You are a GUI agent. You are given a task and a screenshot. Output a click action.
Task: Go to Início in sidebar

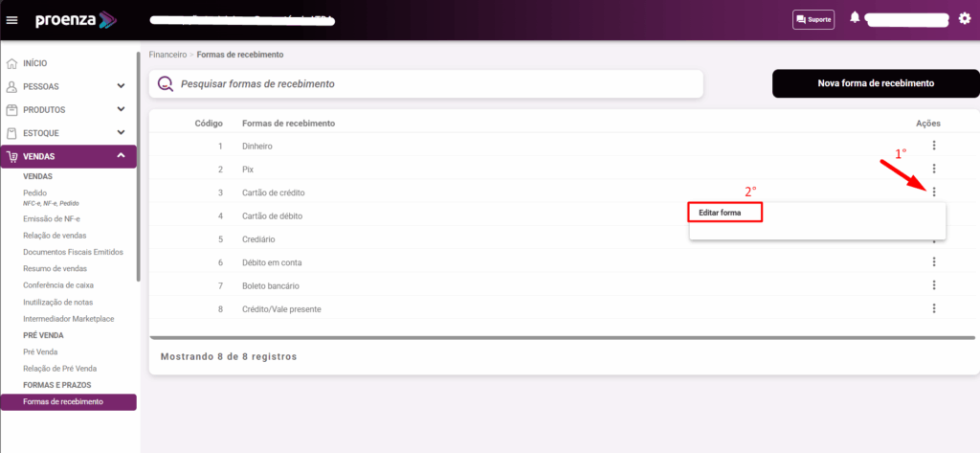[34, 63]
